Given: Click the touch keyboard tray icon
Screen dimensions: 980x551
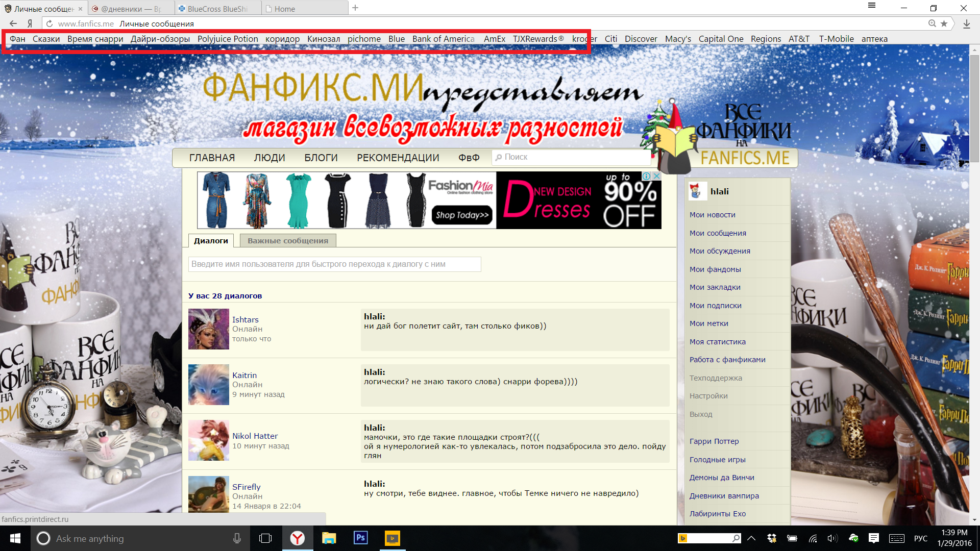Looking at the screenshot, I should pyautogui.click(x=897, y=538).
